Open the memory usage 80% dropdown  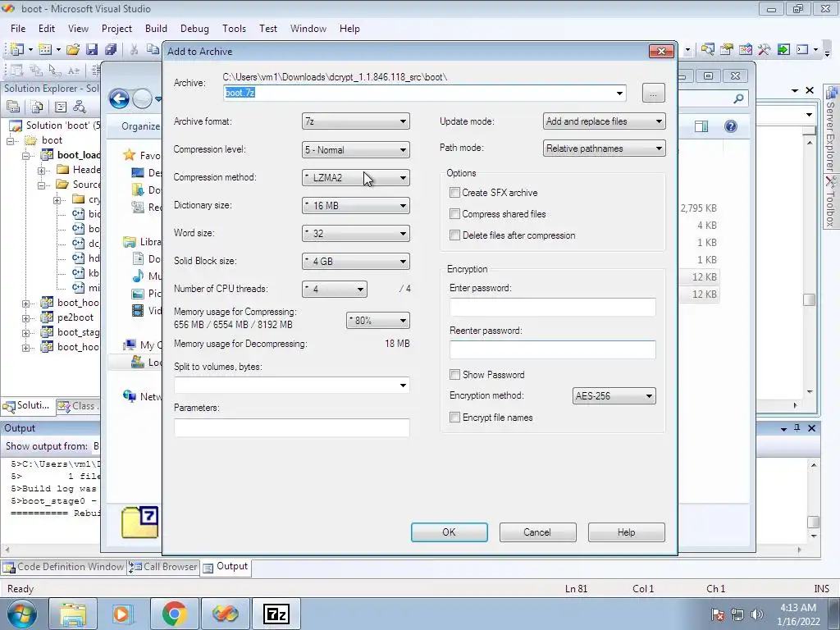coord(378,321)
